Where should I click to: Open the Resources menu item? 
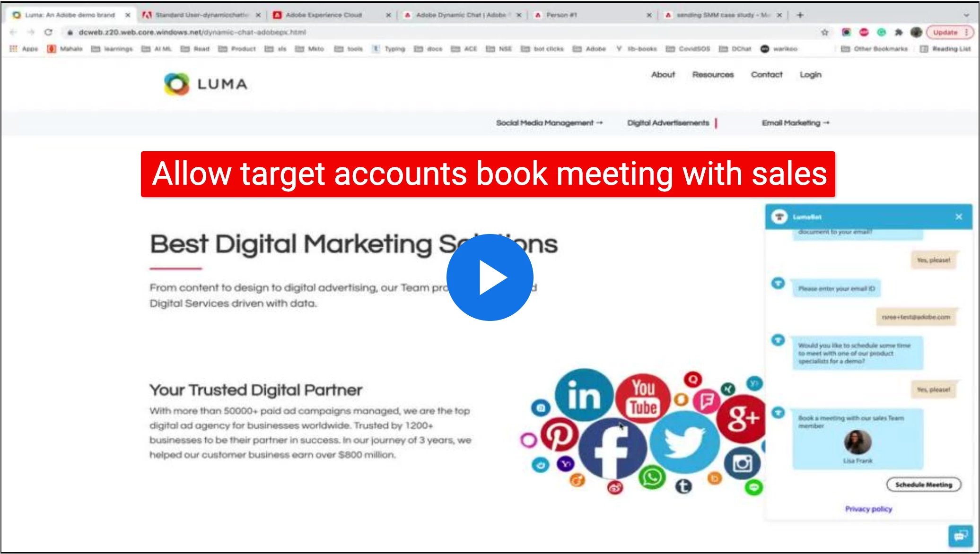[x=713, y=75]
